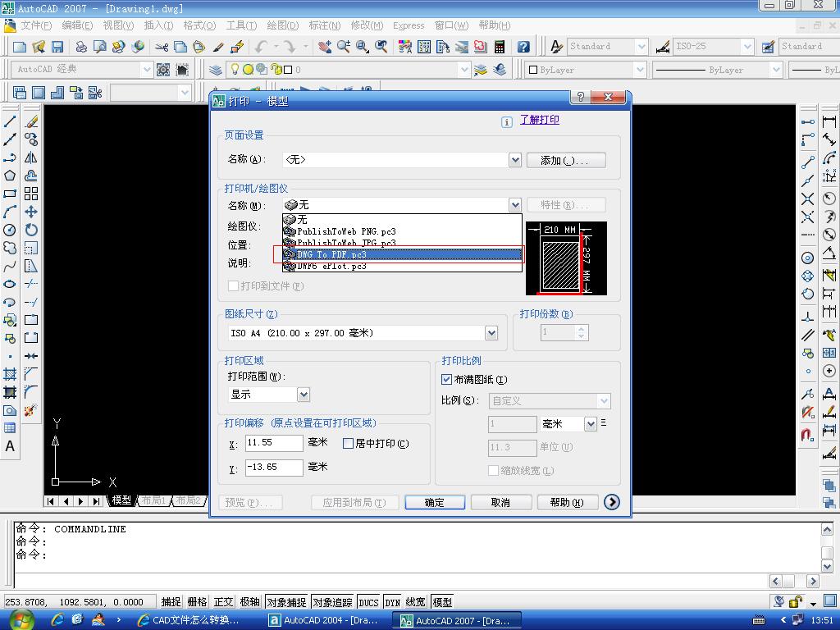Screen dimensions: 840x630
Task: Switch to AutoCAD 2004 taskbar window
Action: [x=326, y=620]
